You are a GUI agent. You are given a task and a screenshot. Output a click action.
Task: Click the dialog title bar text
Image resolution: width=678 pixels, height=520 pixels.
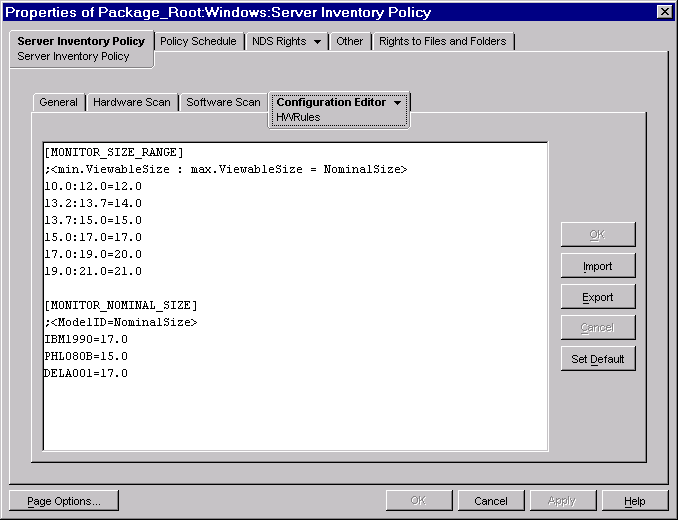[218, 12]
